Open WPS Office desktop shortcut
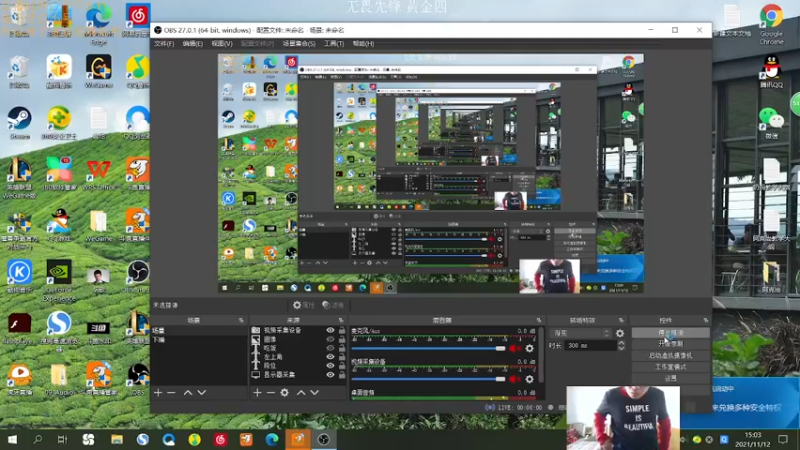The image size is (800, 450). point(99,175)
